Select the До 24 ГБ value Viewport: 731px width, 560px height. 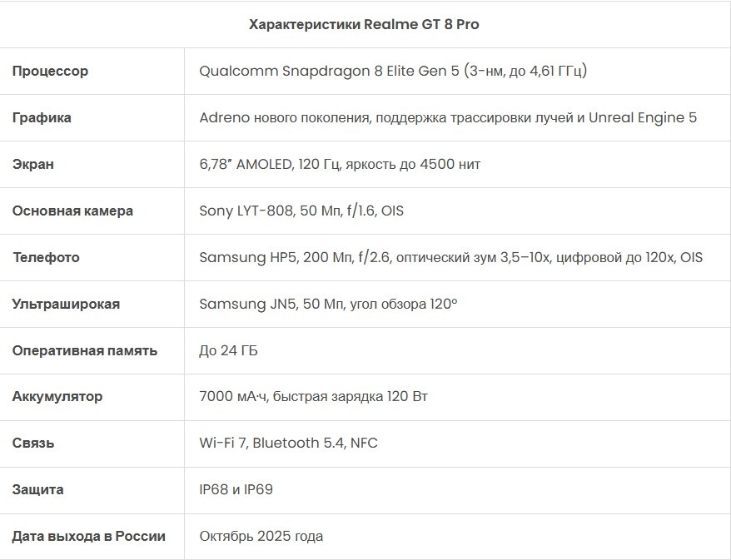(x=228, y=350)
